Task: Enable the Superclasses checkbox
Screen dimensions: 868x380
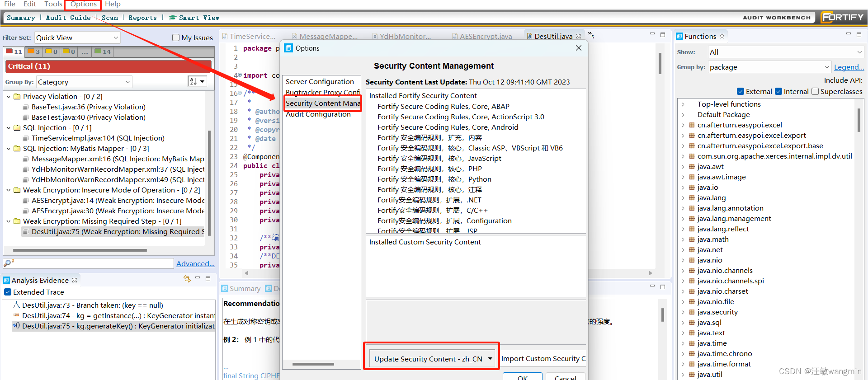Action: (x=815, y=91)
